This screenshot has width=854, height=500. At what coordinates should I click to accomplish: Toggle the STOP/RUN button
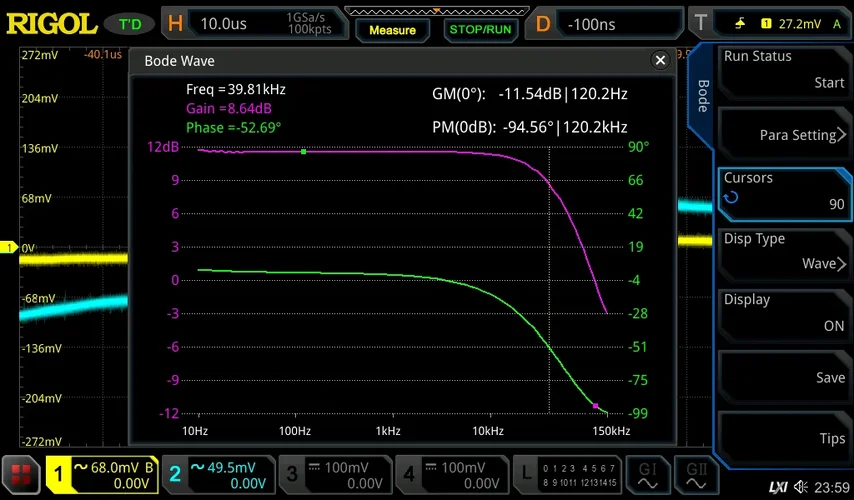click(480, 29)
